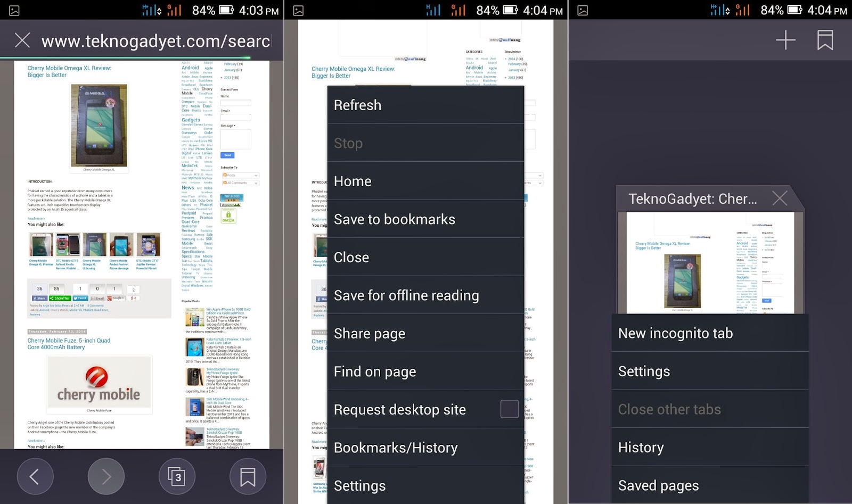Stop loading with the X beside the URL

click(x=22, y=40)
